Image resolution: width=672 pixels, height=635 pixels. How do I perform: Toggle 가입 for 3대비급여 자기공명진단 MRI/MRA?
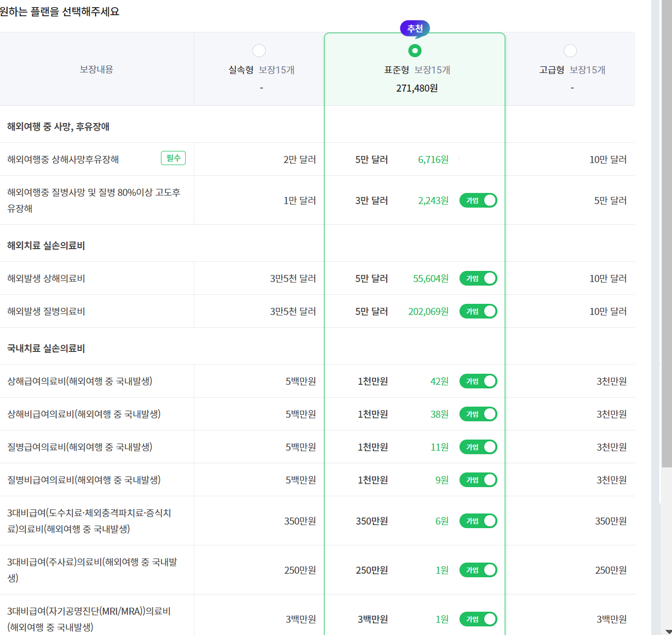pyautogui.click(x=478, y=619)
